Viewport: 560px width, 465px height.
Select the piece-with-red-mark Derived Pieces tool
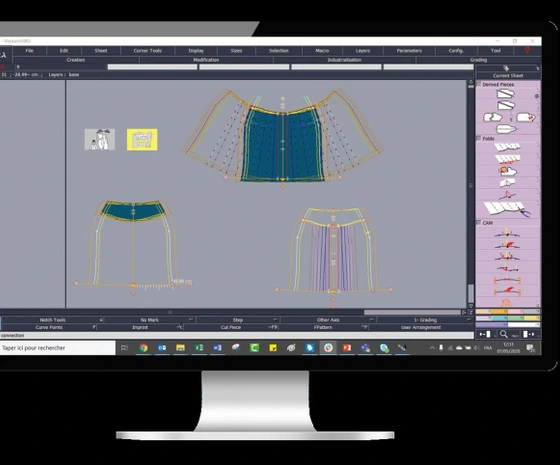tap(526, 117)
